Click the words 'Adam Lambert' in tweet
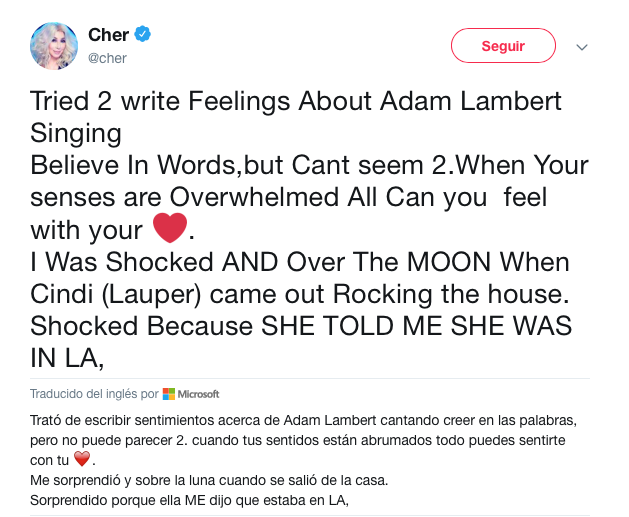This screenshot has height=517, width=629. coord(471,101)
